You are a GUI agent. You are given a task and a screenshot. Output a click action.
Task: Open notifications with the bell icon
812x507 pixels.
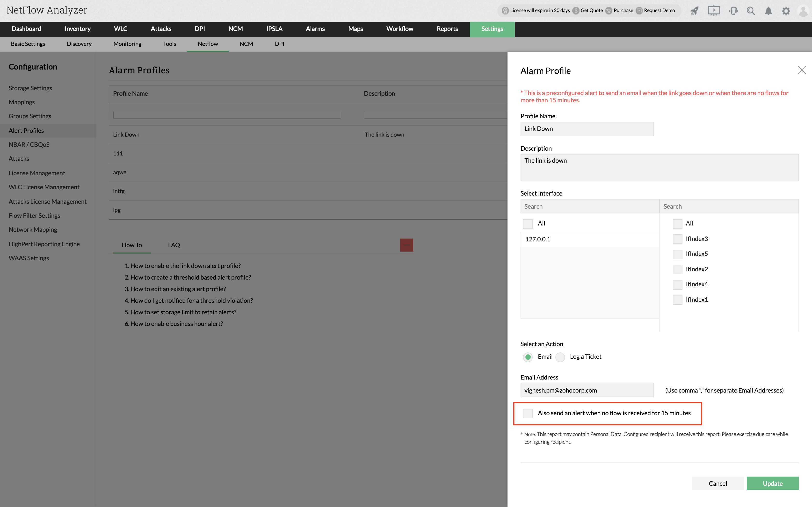coord(768,11)
